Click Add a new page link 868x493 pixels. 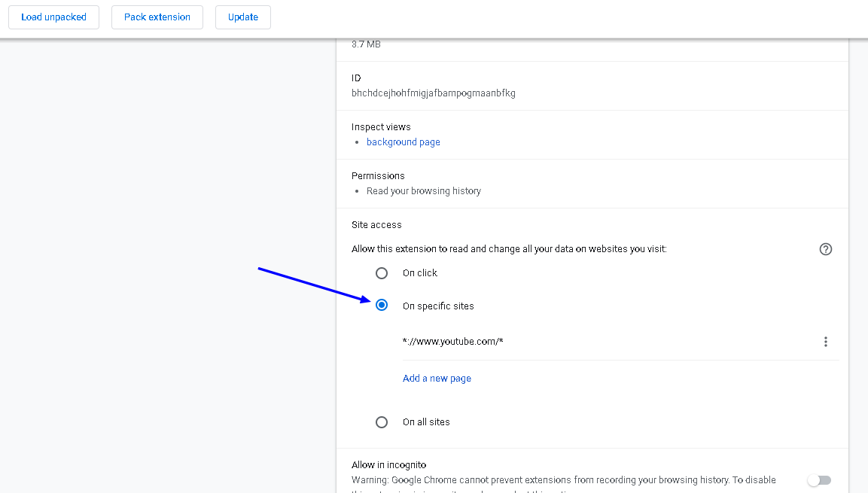pos(437,379)
